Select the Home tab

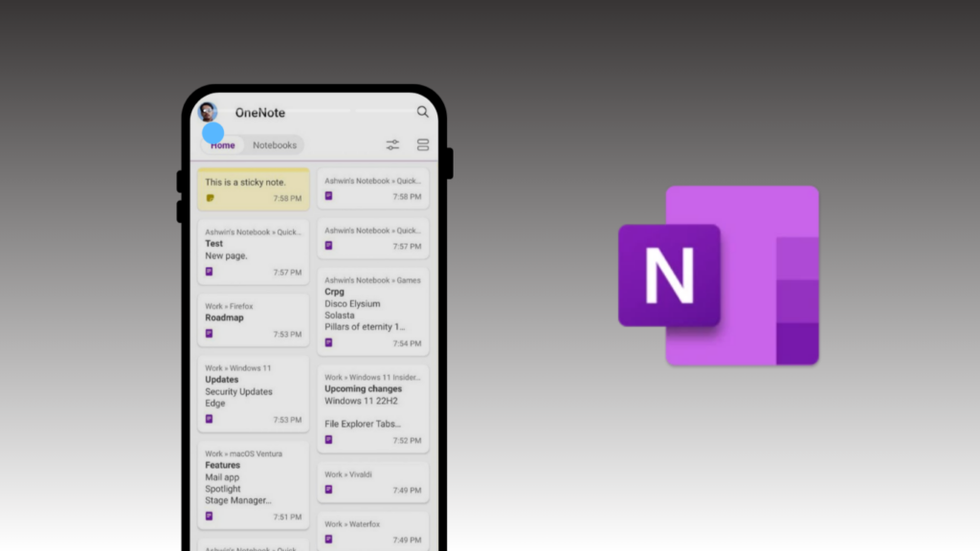point(222,145)
